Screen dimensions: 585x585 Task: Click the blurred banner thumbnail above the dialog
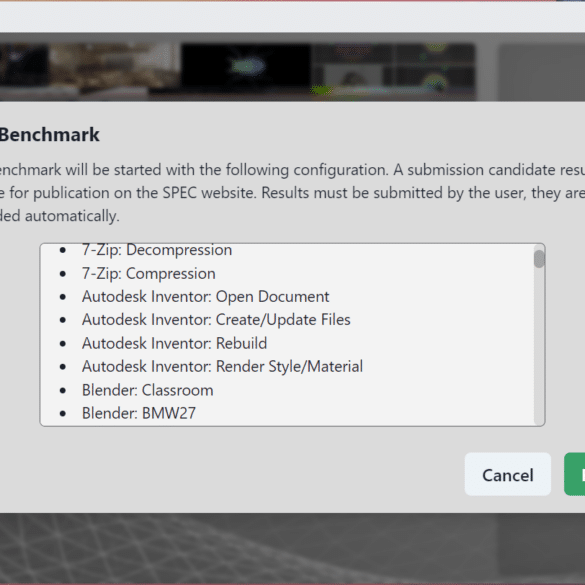point(238,72)
